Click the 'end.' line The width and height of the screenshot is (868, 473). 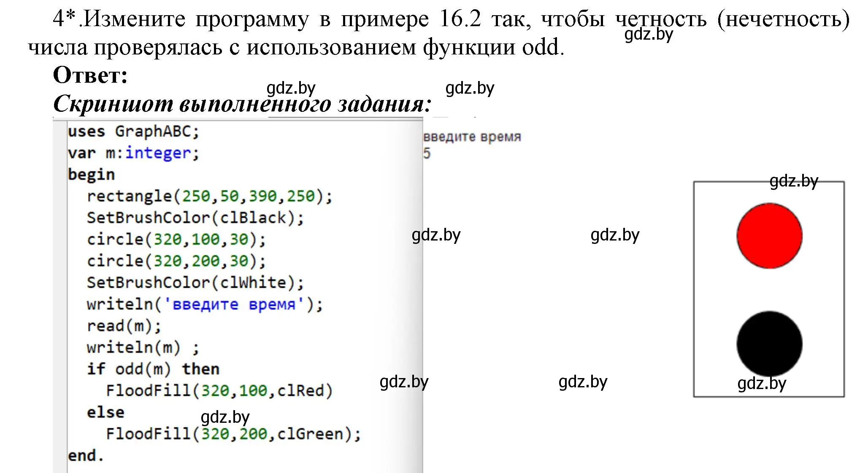[x=86, y=456]
